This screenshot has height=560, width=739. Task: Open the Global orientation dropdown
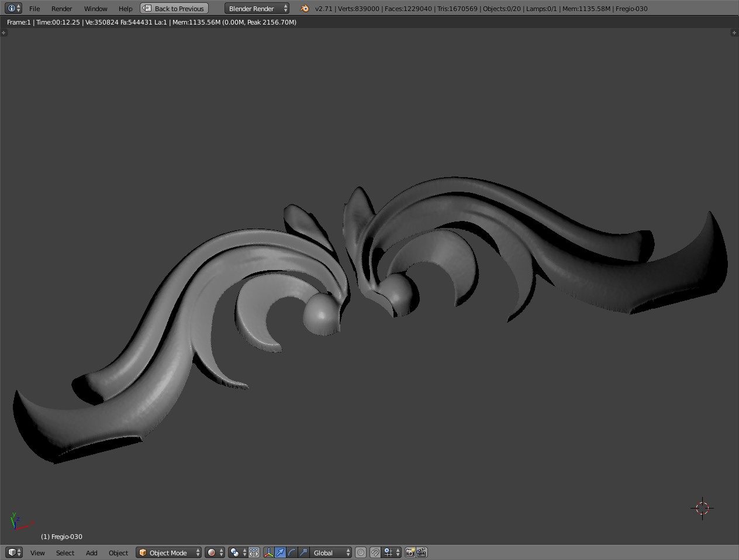[x=330, y=552]
